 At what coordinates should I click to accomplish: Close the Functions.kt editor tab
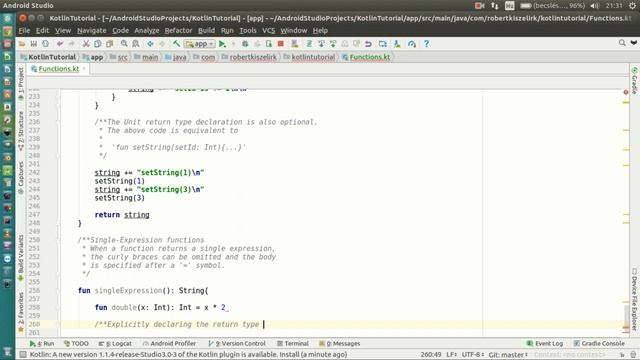pos(84,69)
